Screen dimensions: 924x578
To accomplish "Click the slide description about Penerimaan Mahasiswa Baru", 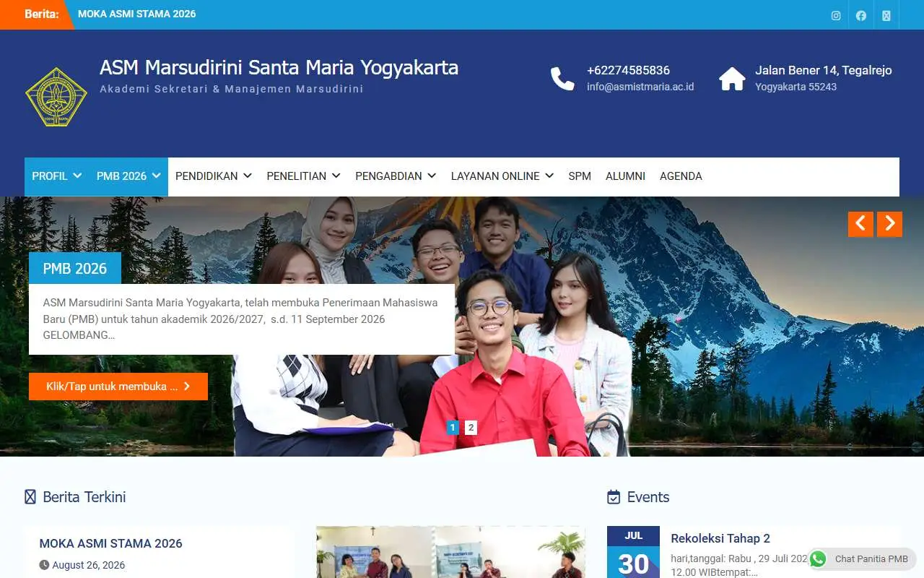I will pos(241,319).
